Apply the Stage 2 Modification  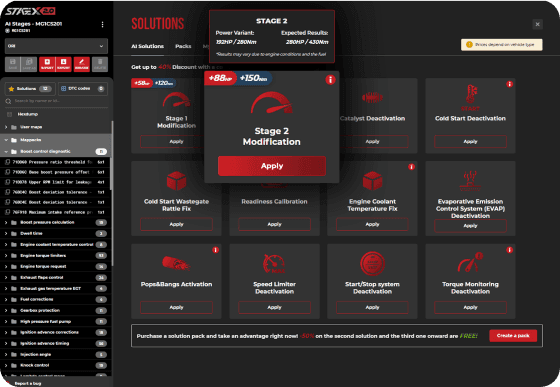click(272, 166)
